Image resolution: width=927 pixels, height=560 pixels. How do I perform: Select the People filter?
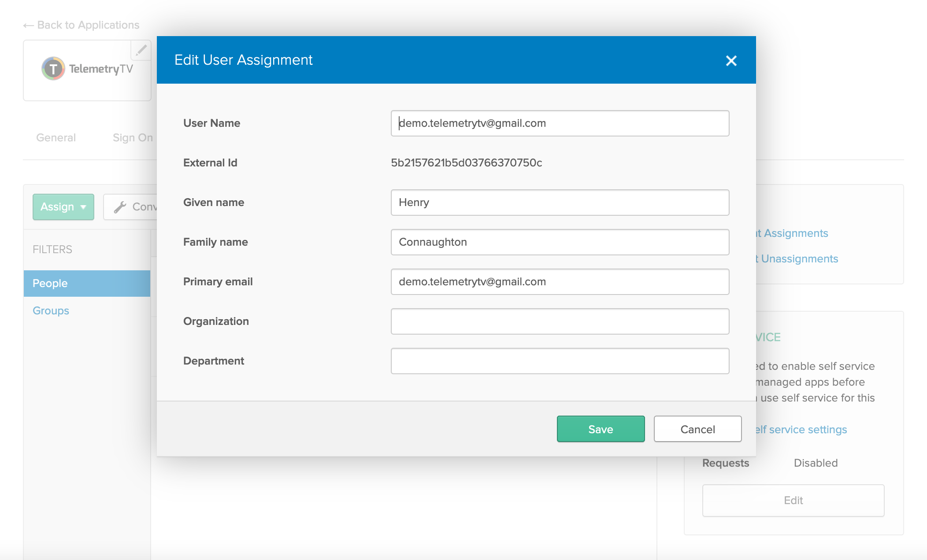(87, 284)
